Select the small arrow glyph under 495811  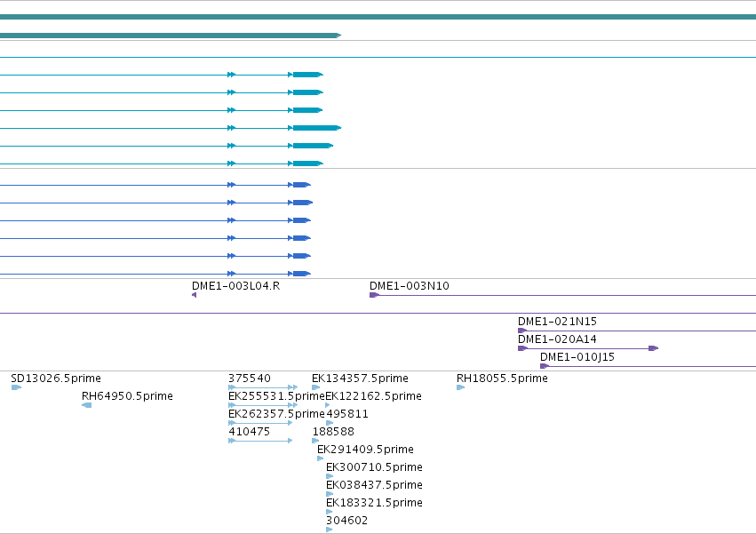point(330,423)
